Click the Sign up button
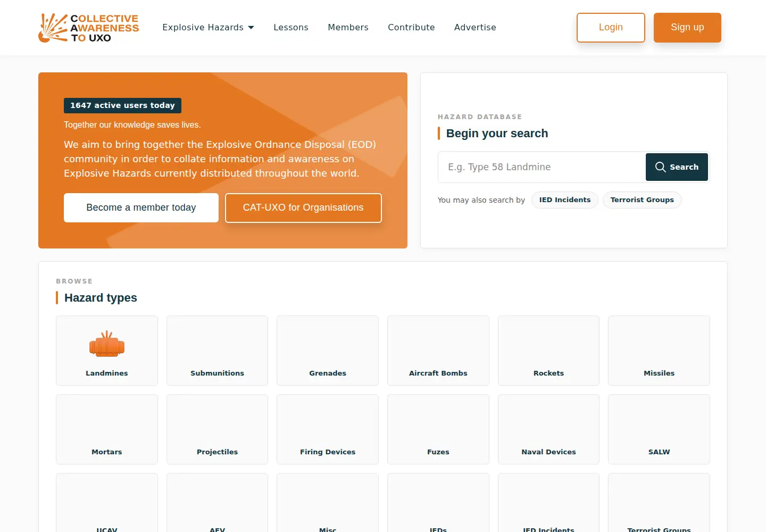Screen dimensions: 766x532 click(x=687, y=28)
